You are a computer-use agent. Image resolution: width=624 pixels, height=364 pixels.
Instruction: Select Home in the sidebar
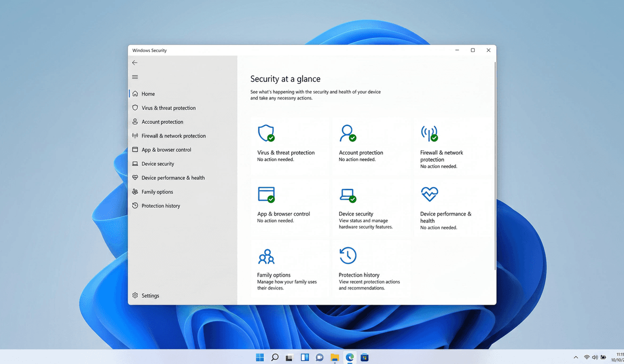coord(182,94)
